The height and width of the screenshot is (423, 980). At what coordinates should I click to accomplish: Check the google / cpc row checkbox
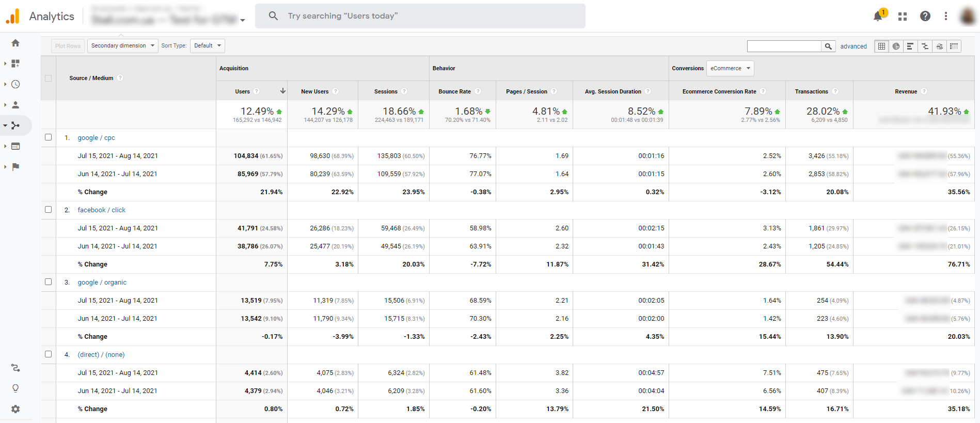point(49,137)
